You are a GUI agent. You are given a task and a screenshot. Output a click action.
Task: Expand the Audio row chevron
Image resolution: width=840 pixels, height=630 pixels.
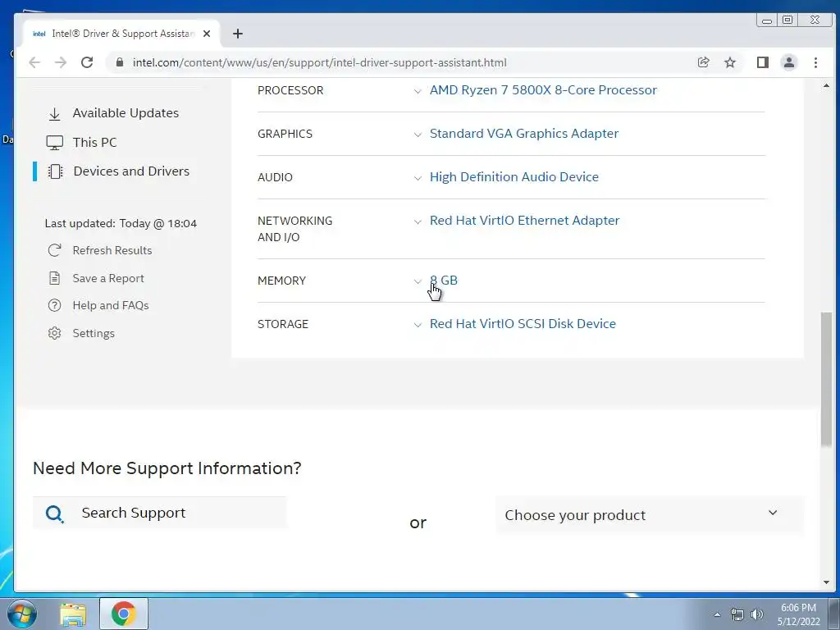(x=418, y=178)
